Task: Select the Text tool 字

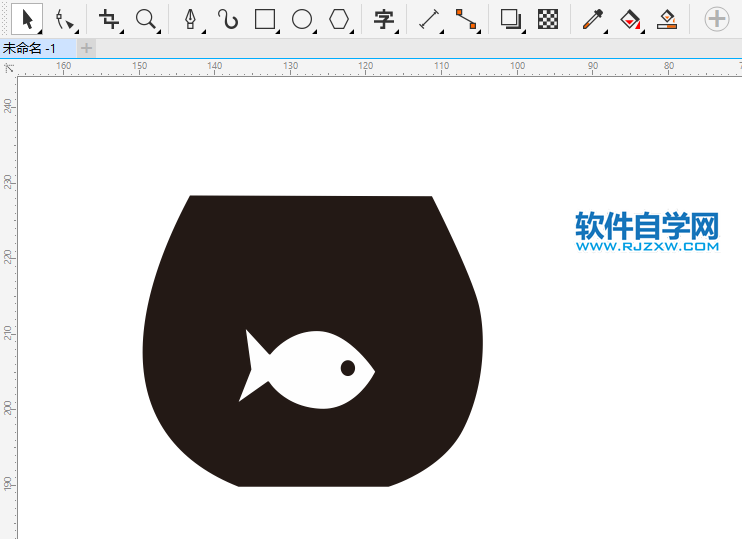Action: point(384,19)
